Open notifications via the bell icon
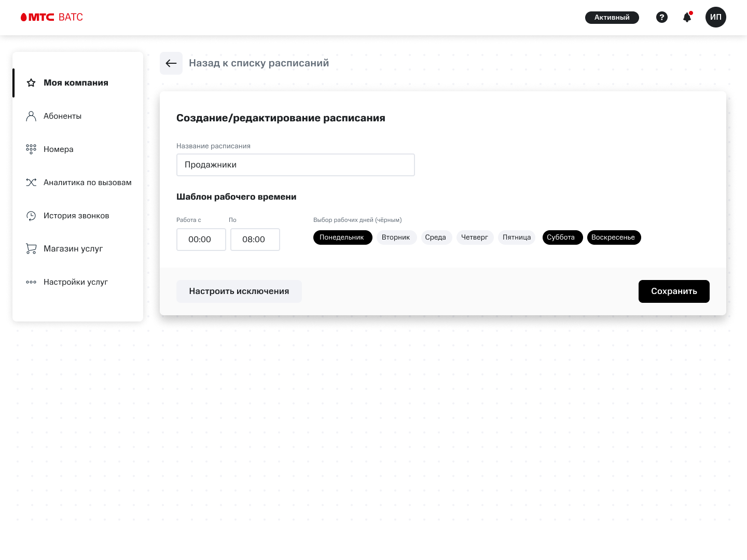The image size is (747, 560). 687,17
